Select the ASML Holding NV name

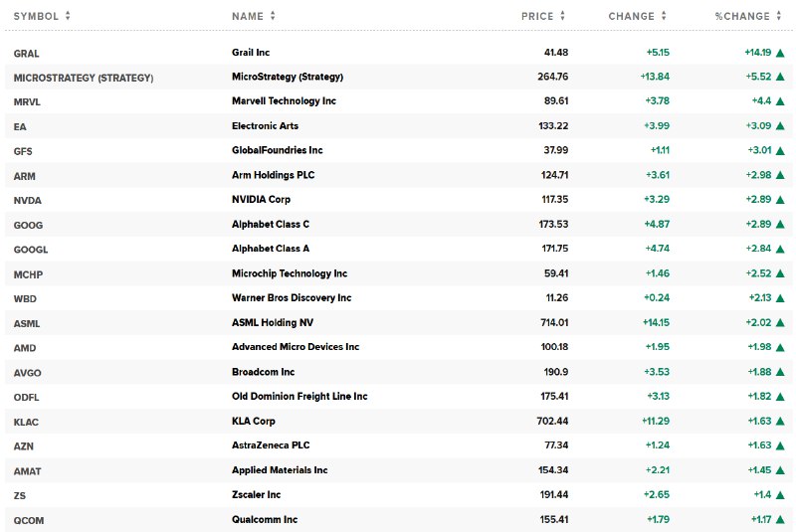[x=272, y=322]
